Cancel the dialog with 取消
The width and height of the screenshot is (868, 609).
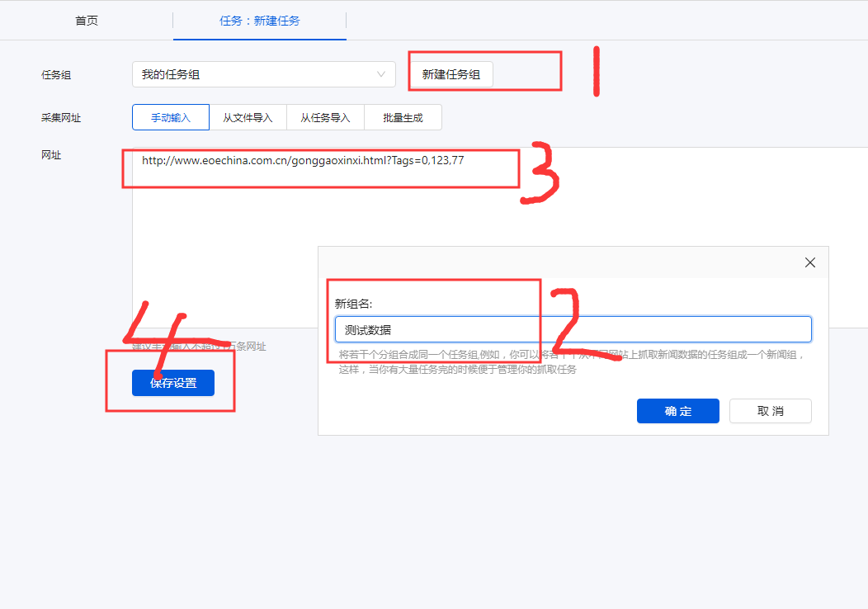click(x=770, y=411)
